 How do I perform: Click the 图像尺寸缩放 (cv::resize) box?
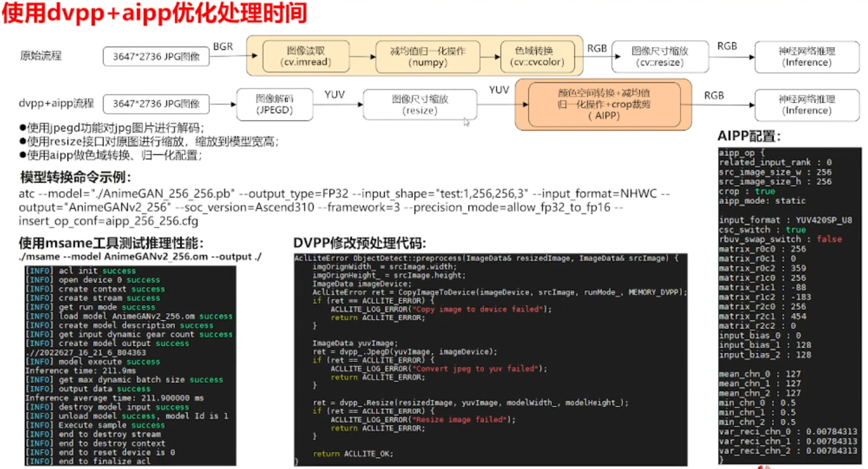click(660, 56)
